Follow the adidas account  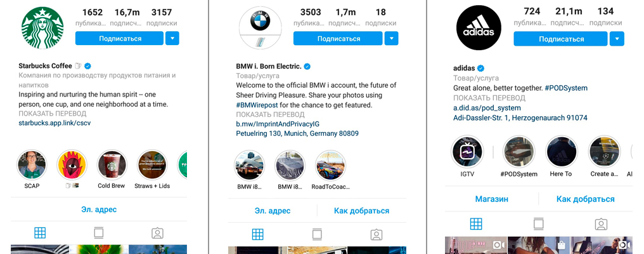pos(560,39)
